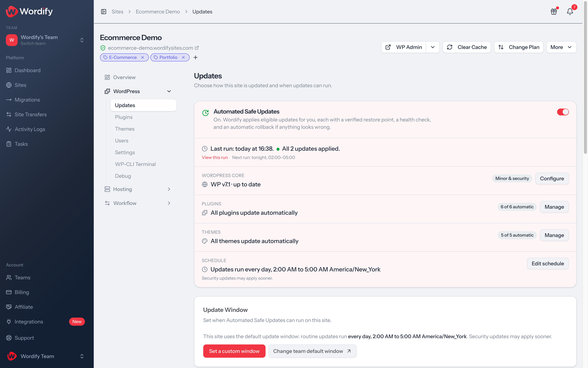Image resolution: width=588 pixels, height=368 pixels.
Task: Open WP Admin dropdown arrow
Action: click(433, 47)
